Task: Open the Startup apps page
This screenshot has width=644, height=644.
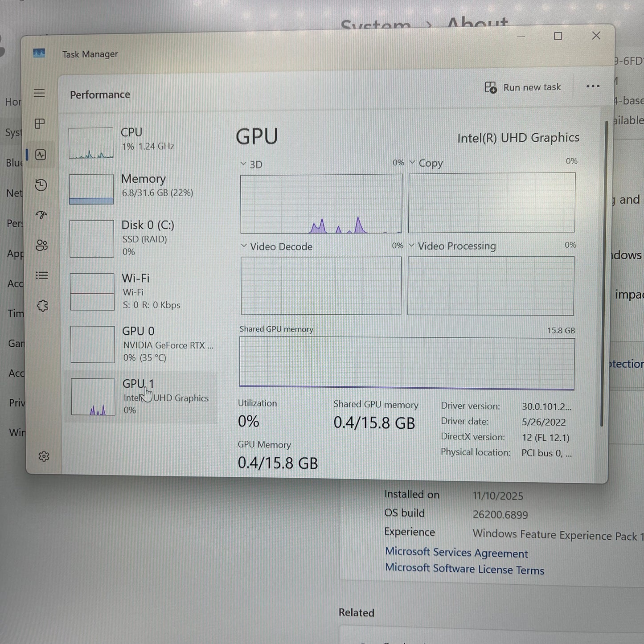Action: point(41,215)
